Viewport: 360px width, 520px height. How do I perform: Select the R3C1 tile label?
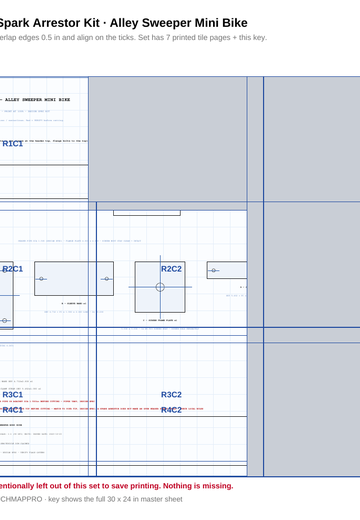coord(13,395)
